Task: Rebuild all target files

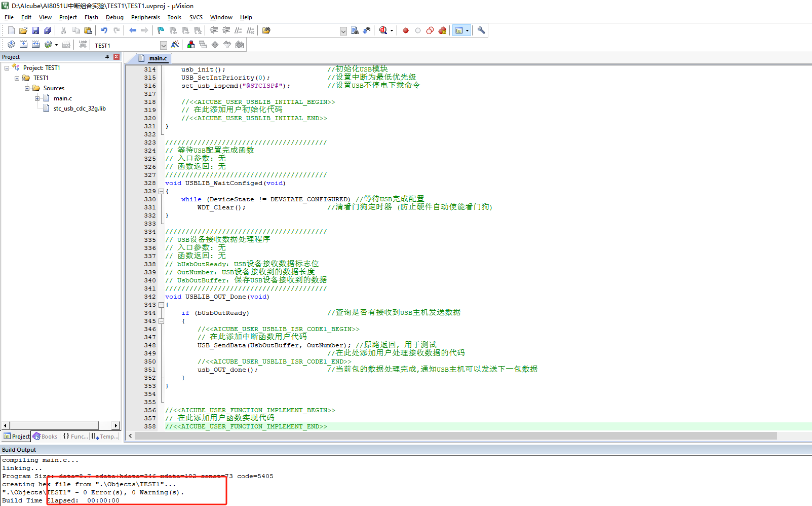Action: pos(35,45)
